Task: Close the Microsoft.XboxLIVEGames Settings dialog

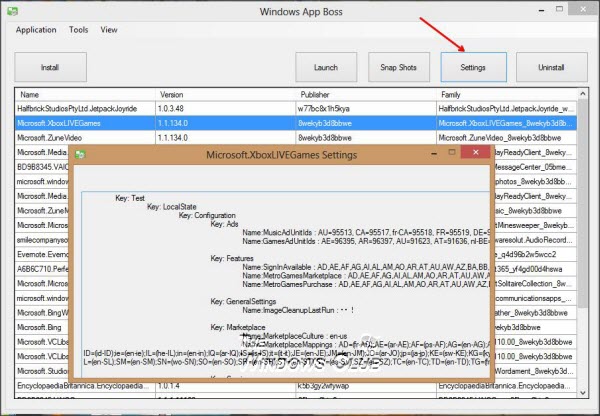Action: [x=476, y=152]
